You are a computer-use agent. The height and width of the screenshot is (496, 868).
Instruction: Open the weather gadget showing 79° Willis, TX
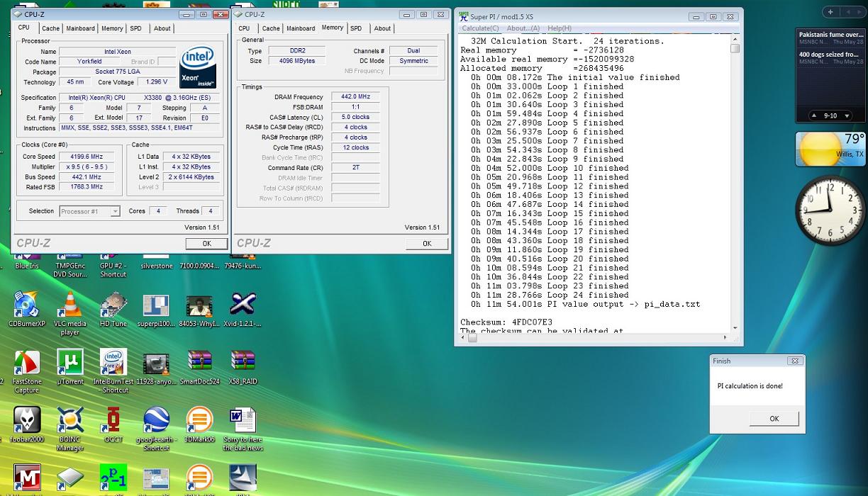point(830,149)
